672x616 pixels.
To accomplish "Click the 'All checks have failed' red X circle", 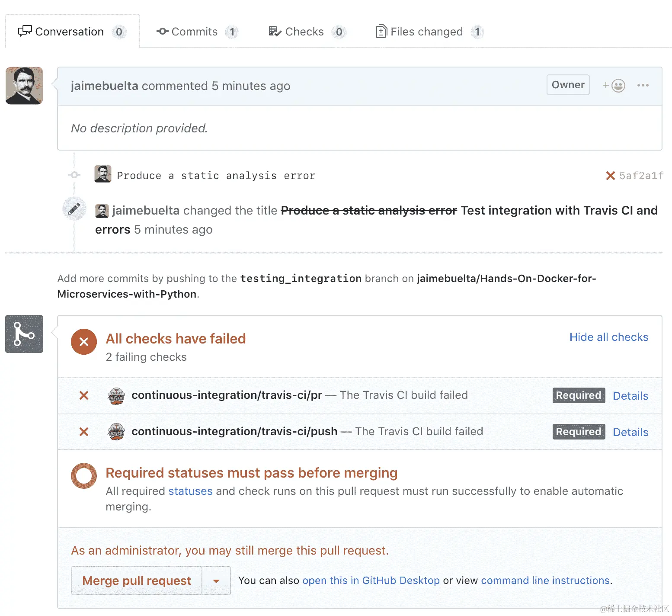I will [x=84, y=342].
